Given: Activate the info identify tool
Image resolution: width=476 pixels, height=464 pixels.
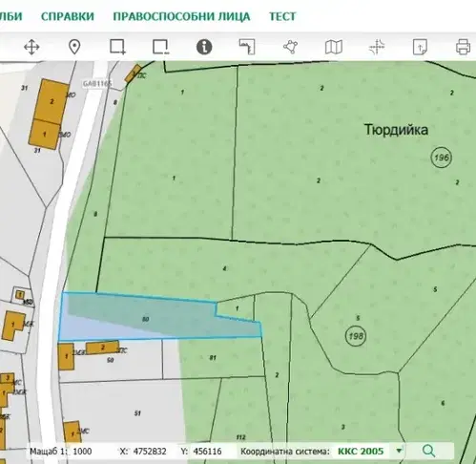Looking at the screenshot, I should pyautogui.click(x=204, y=47).
